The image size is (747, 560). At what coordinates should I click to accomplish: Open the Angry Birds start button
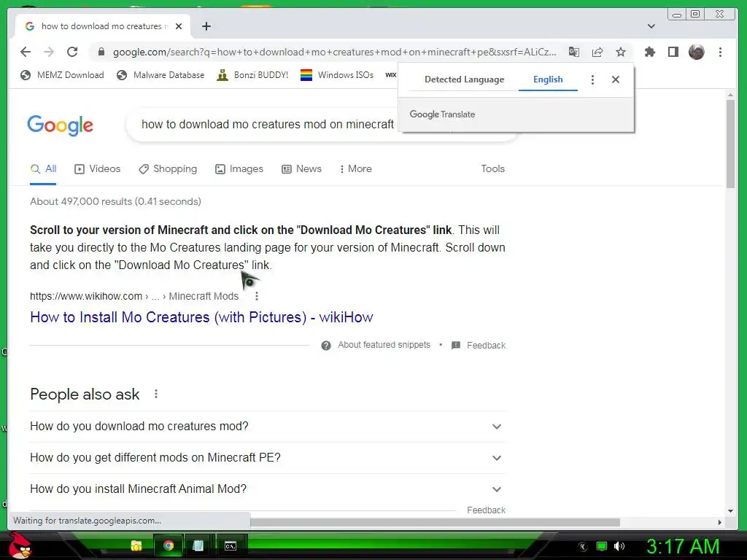click(x=21, y=545)
